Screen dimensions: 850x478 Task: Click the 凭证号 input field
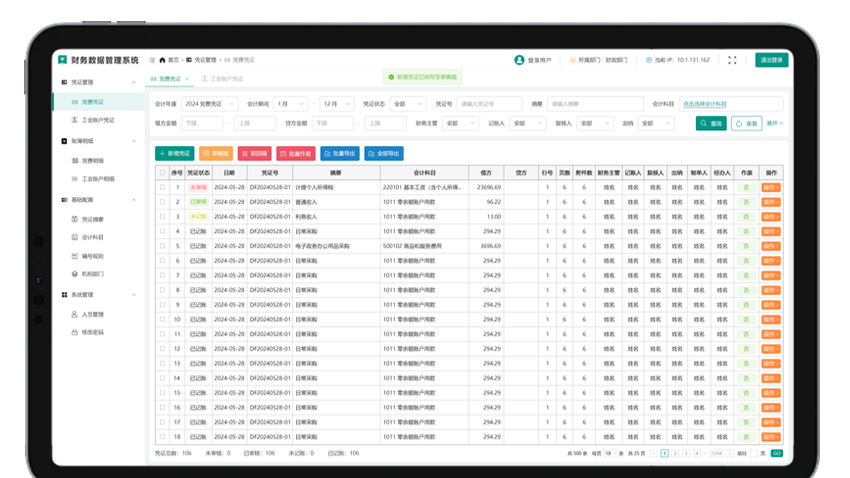tap(489, 104)
